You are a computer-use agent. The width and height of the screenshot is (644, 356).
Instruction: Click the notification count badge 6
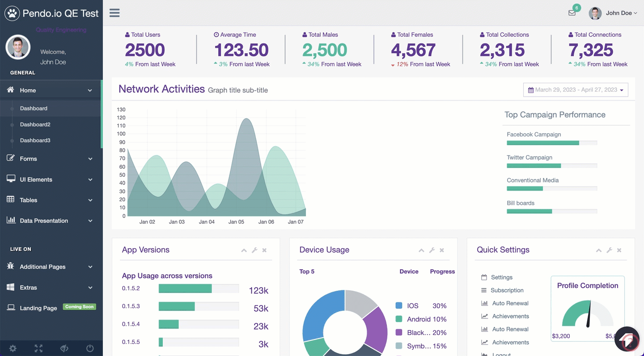[x=577, y=8]
